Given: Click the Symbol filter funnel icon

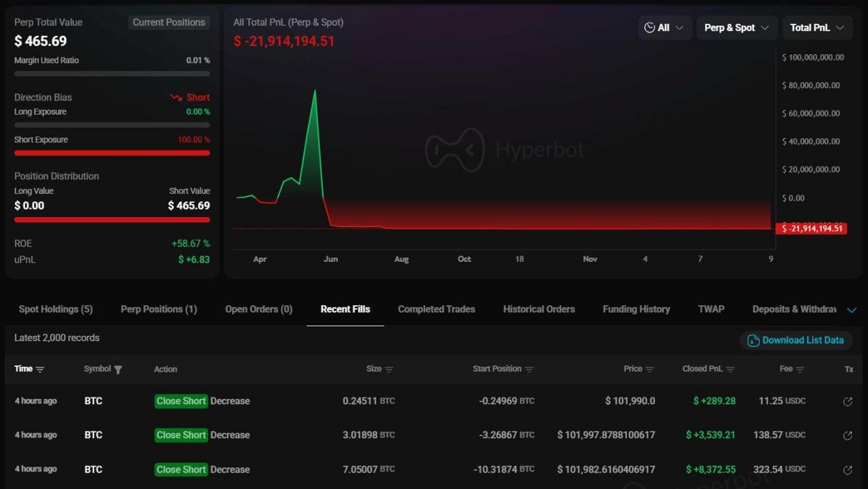Looking at the screenshot, I should [x=118, y=370].
